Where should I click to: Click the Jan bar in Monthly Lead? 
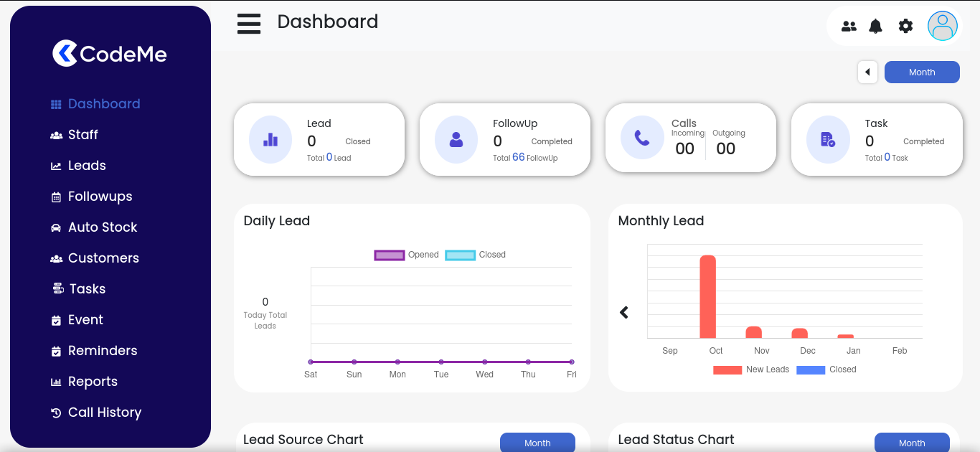(845, 336)
